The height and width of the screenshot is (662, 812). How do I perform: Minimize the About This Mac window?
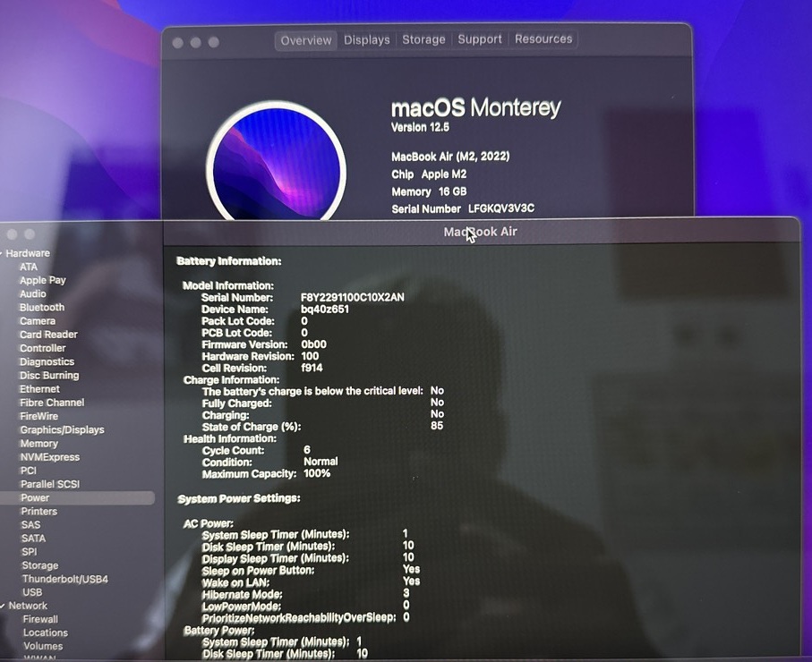(x=196, y=42)
